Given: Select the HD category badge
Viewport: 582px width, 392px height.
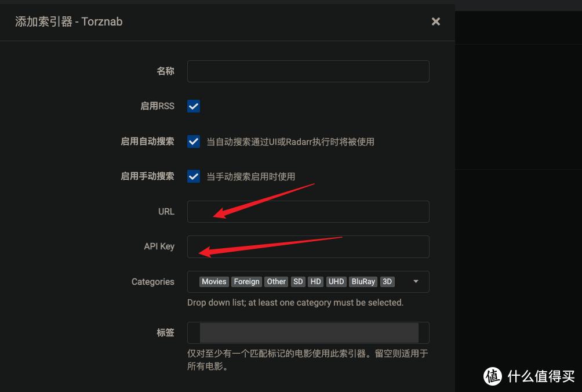Looking at the screenshot, I should pos(315,281).
